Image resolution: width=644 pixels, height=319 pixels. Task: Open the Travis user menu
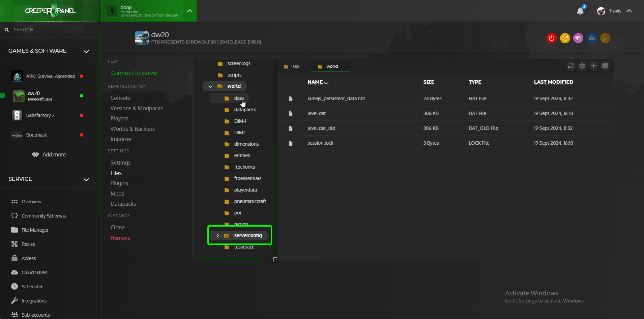[x=614, y=11]
